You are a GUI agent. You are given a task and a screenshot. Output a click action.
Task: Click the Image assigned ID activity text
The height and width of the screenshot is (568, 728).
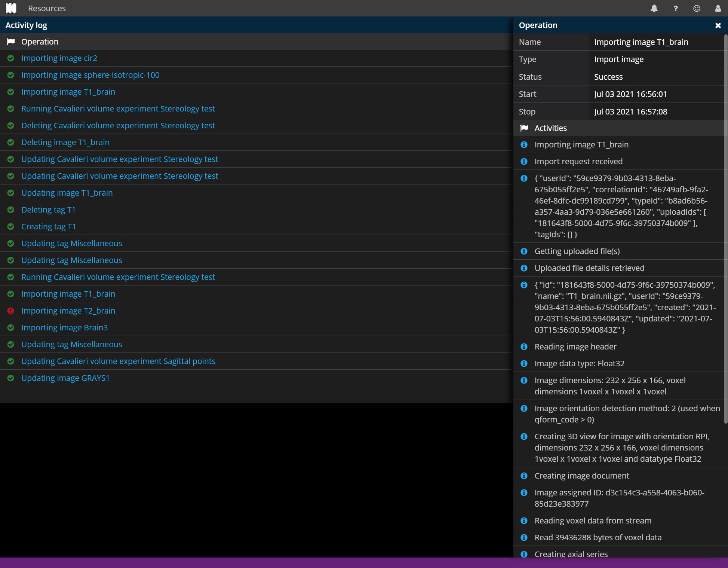(619, 498)
